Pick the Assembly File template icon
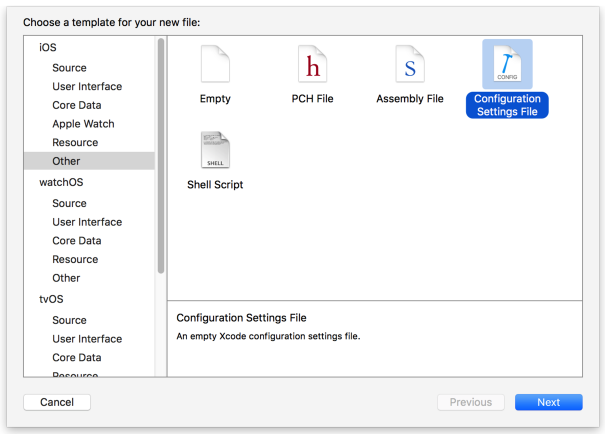Screen dimensions: 605x434 click(409, 66)
